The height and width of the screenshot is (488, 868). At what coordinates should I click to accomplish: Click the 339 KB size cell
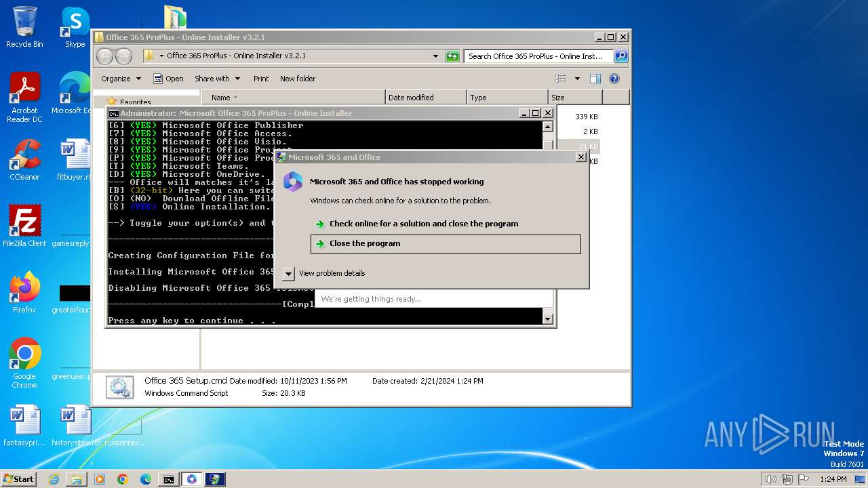tap(586, 117)
